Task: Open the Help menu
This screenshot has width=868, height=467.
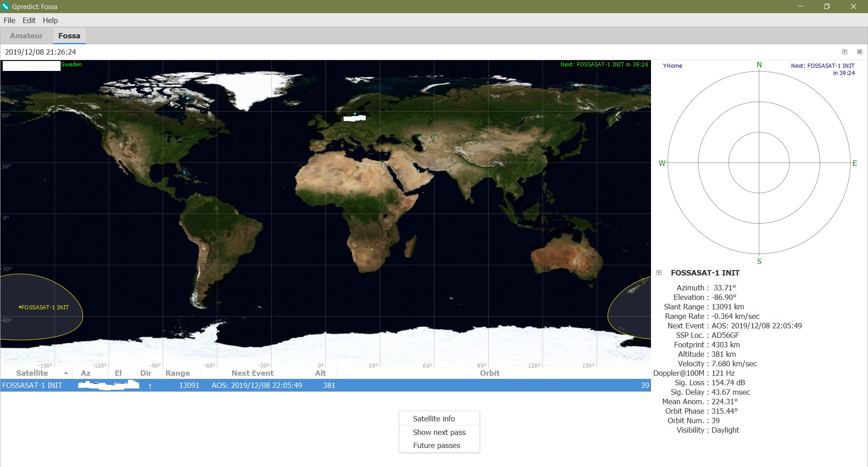Action: point(50,20)
